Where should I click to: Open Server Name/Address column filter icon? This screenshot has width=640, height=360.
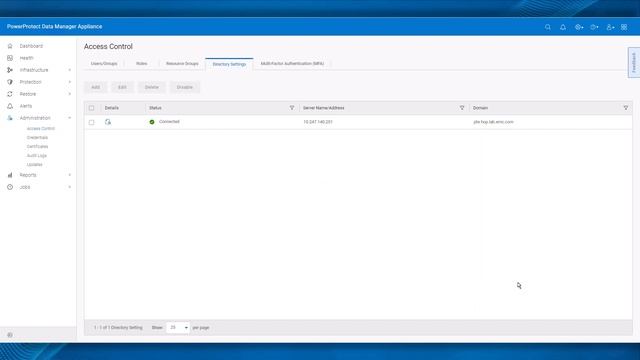(462, 108)
